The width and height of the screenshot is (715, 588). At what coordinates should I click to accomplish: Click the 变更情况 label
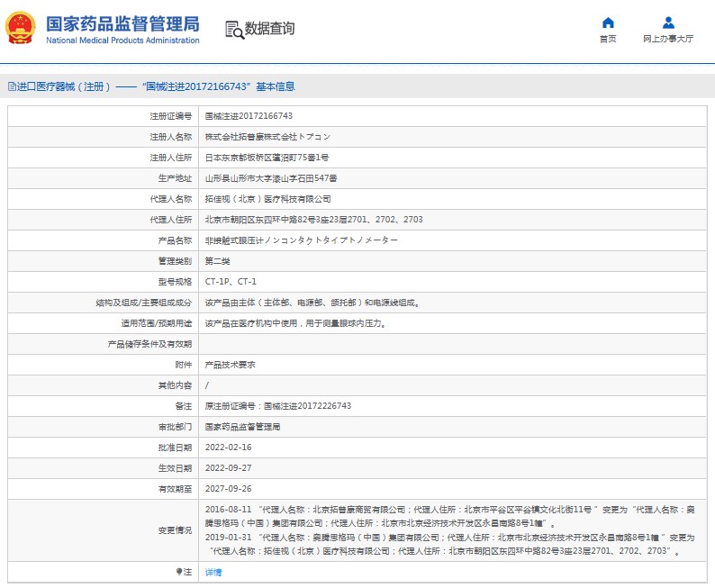point(175,530)
